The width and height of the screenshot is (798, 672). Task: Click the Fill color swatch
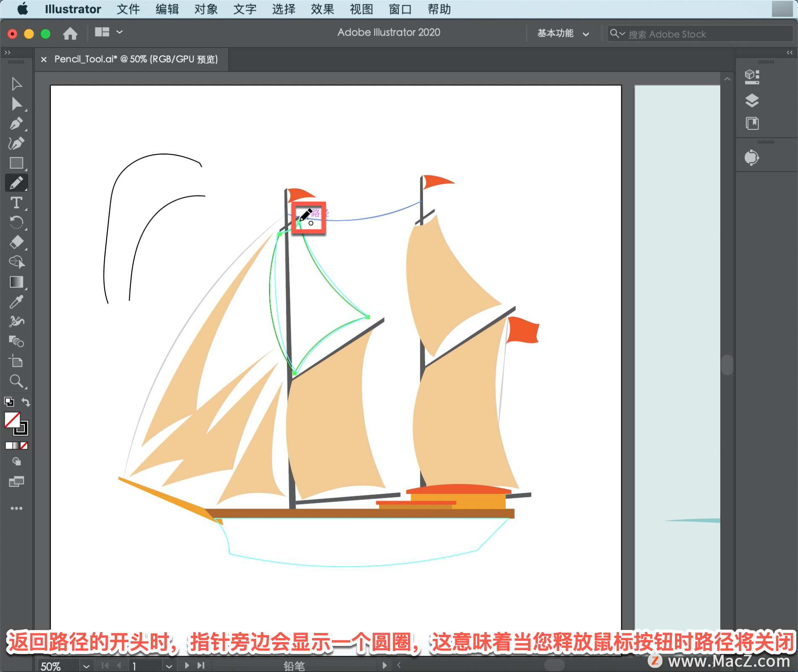click(x=12, y=420)
